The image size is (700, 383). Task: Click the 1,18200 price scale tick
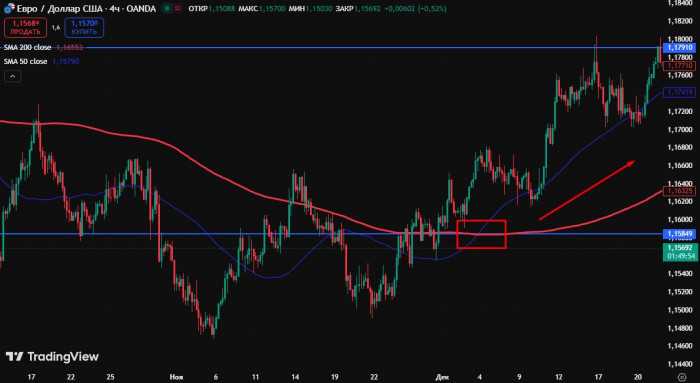680,21
